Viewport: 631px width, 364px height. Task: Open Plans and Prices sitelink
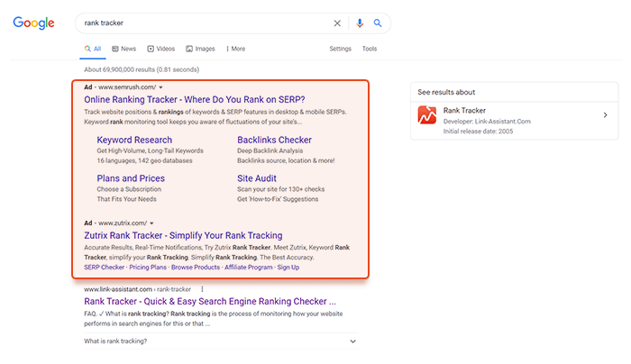coord(131,178)
